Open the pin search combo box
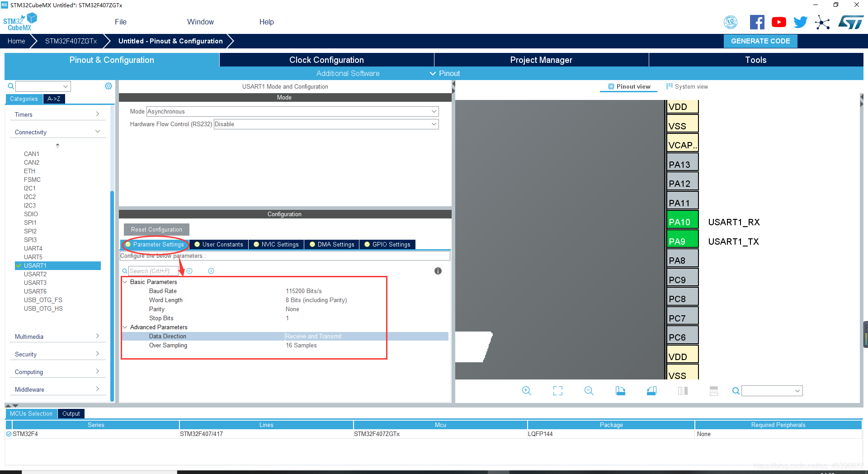 coord(772,391)
